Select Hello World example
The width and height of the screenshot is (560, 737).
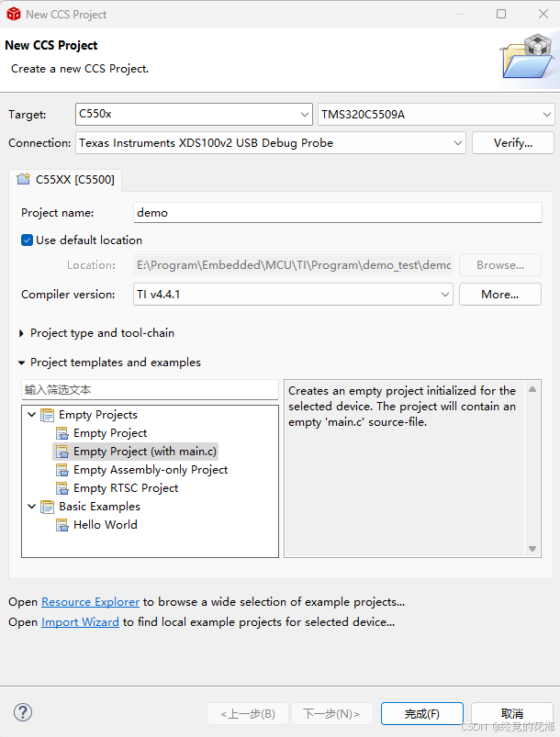tap(106, 525)
